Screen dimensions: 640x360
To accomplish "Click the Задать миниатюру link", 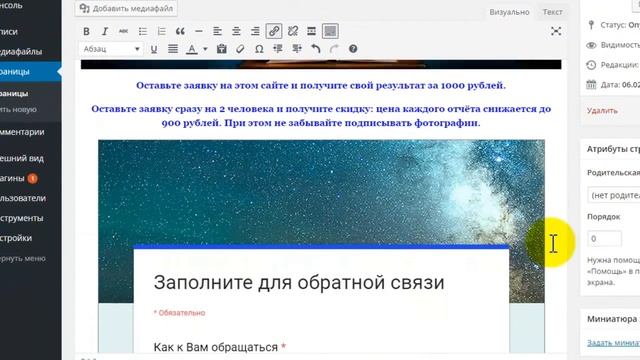I will pos(613,343).
